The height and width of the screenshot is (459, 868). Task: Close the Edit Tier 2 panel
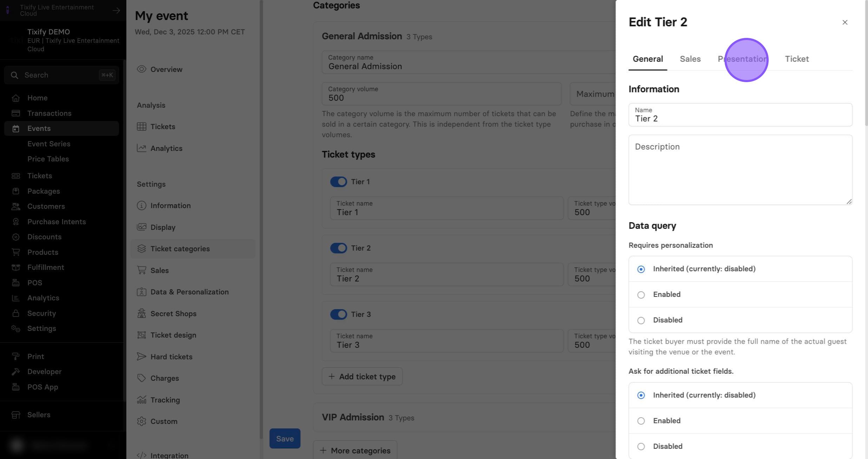click(845, 22)
